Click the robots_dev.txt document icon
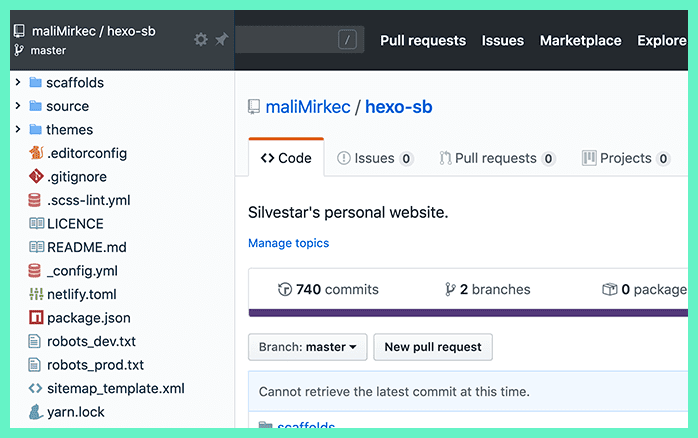The width and height of the screenshot is (698, 438). click(34, 341)
